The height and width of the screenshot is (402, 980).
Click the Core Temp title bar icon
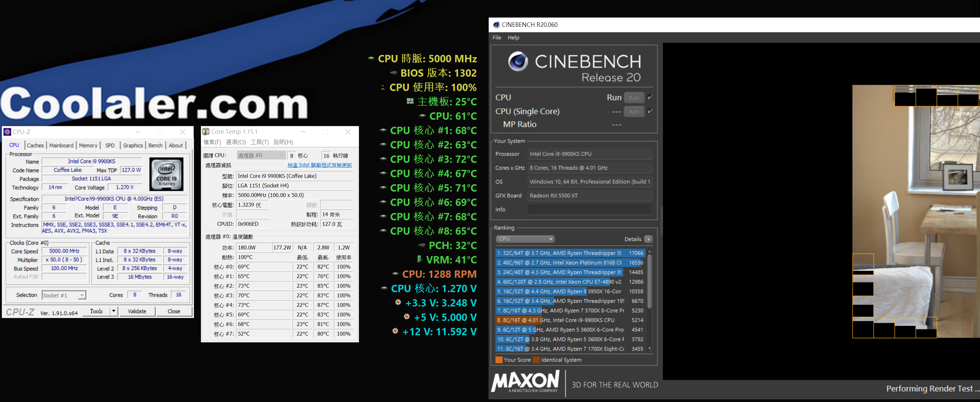206,132
